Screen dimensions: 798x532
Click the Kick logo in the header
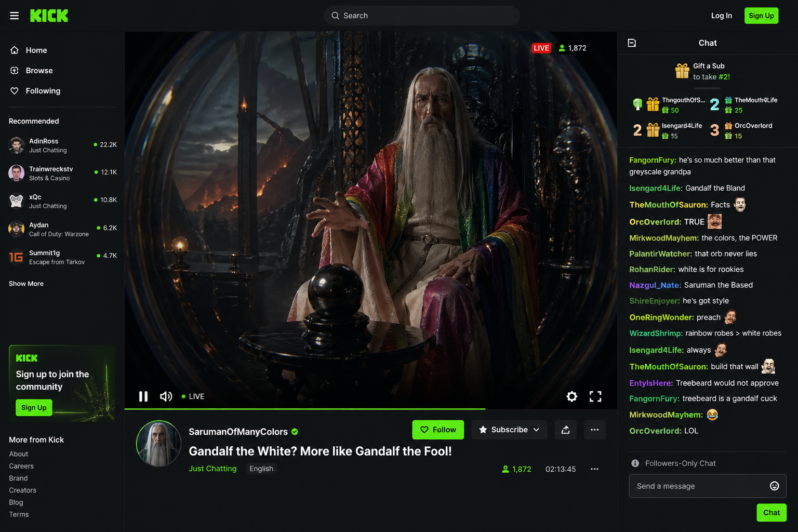click(x=49, y=16)
